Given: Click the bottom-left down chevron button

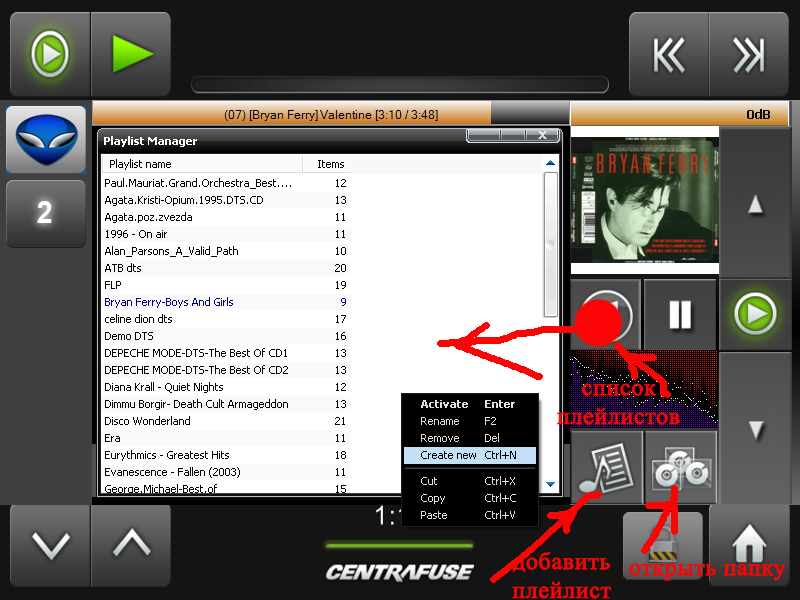Looking at the screenshot, I should [x=50, y=546].
